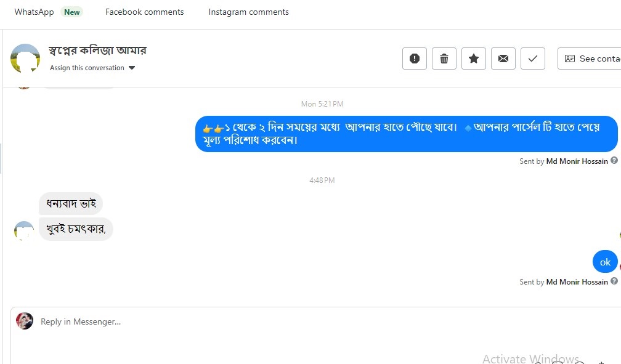Star this conversation to follow up
The image size is (621, 364).
click(x=474, y=59)
